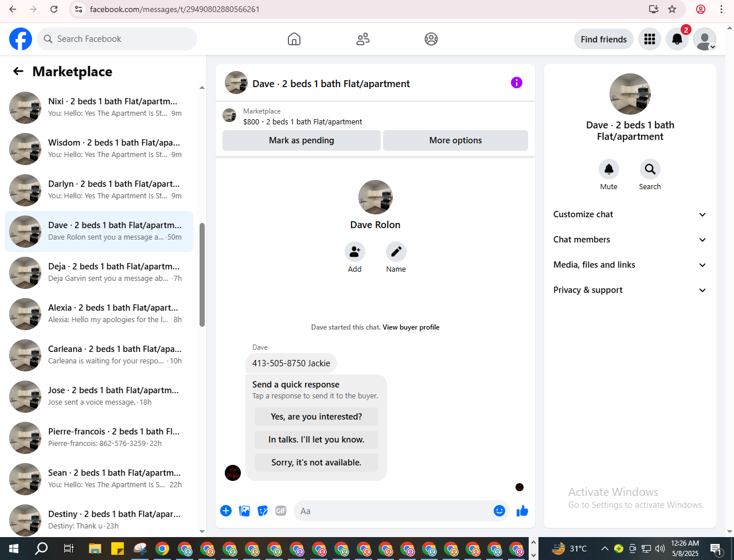Click the Marketplace back arrow
The image size is (734, 560).
(x=18, y=71)
